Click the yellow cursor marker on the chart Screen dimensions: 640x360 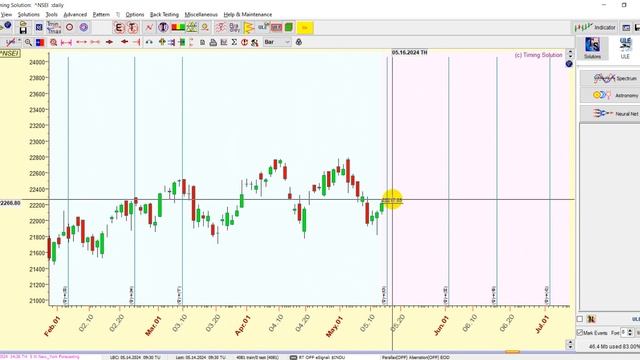tap(392, 200)
